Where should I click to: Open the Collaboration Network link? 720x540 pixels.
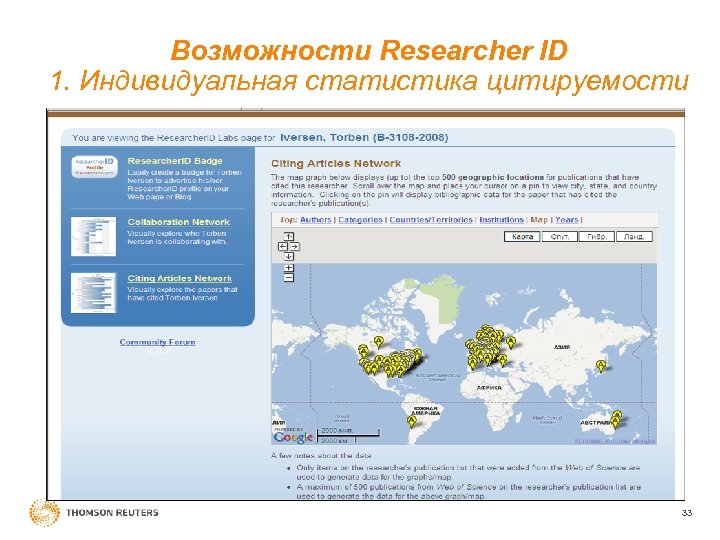click(x=179, y=222)
